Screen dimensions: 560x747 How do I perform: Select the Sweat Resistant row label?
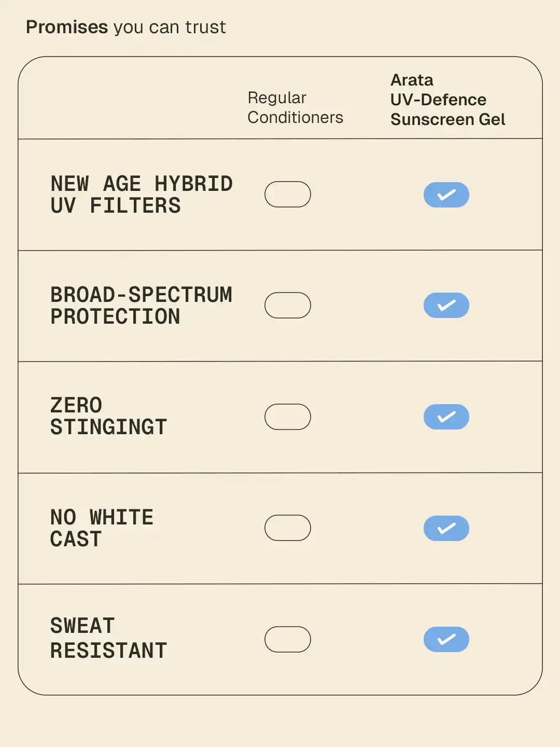click(x=108, y=638)
